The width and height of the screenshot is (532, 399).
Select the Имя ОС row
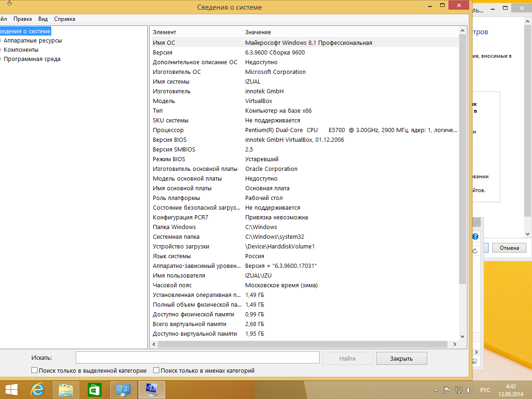point(304,43)
